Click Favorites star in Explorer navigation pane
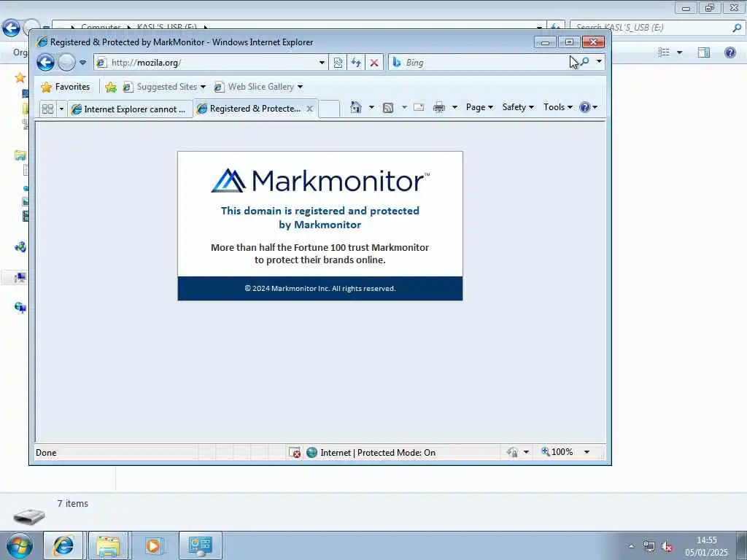 [20, 77]
